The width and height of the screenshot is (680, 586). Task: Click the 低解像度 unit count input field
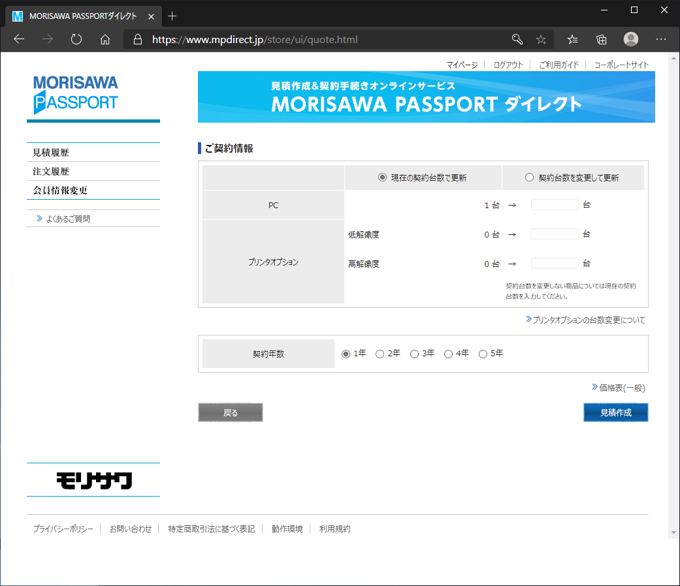pyautogui.click(x=555, y=234)
